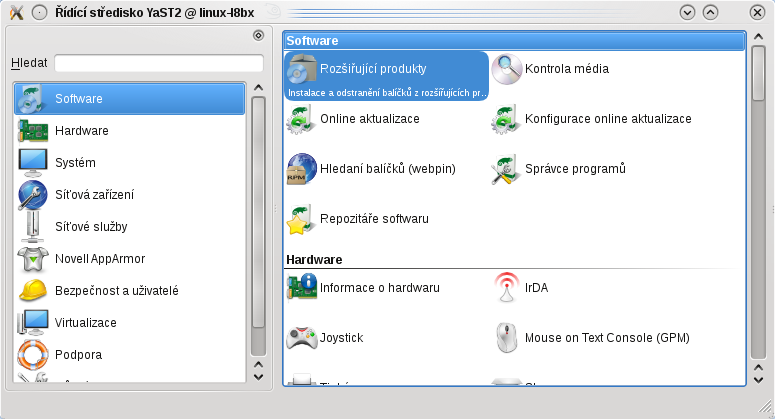775x419 pixels.
Task: Click the 'Kontrola média' text
Action: click(x=567, y=69)
